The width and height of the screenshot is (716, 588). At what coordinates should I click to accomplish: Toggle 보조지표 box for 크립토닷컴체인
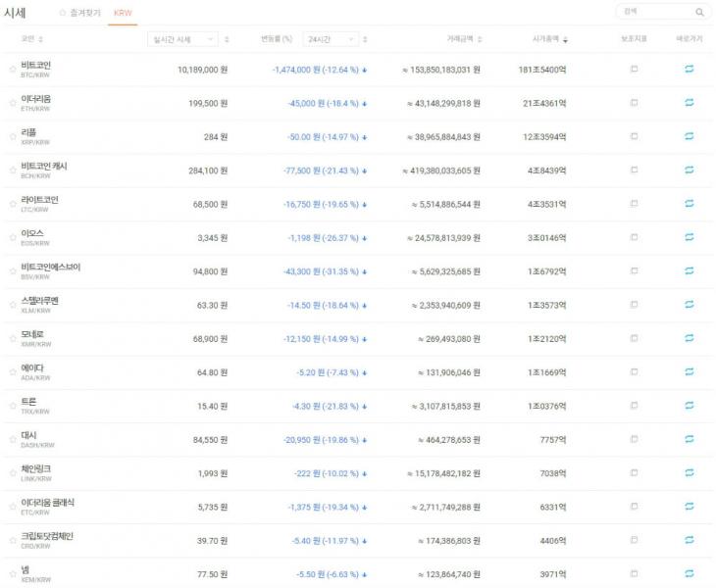(x=634, y=540)
